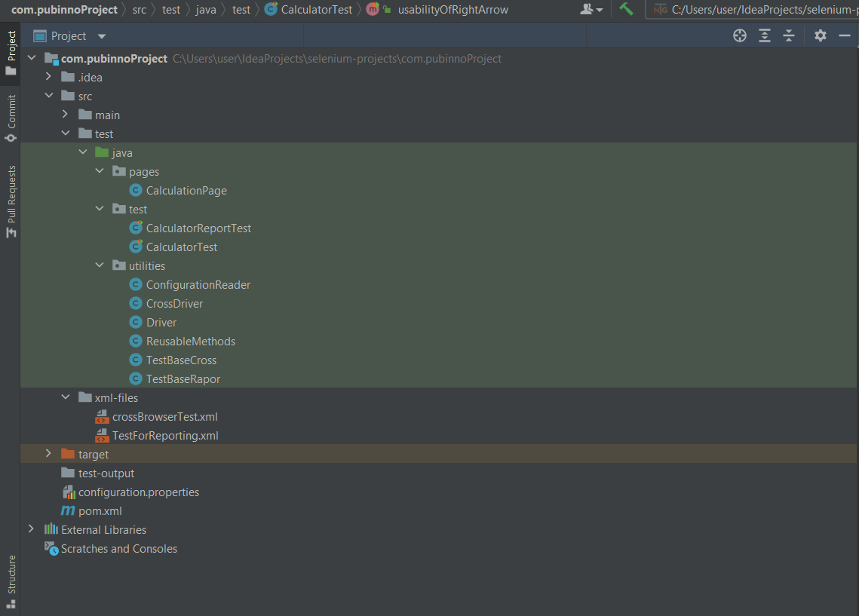The height and width of the screenshot is (616, 859).
Task: Select CalculatorReportTest in the tree
Action: click(x=198, y=228)
